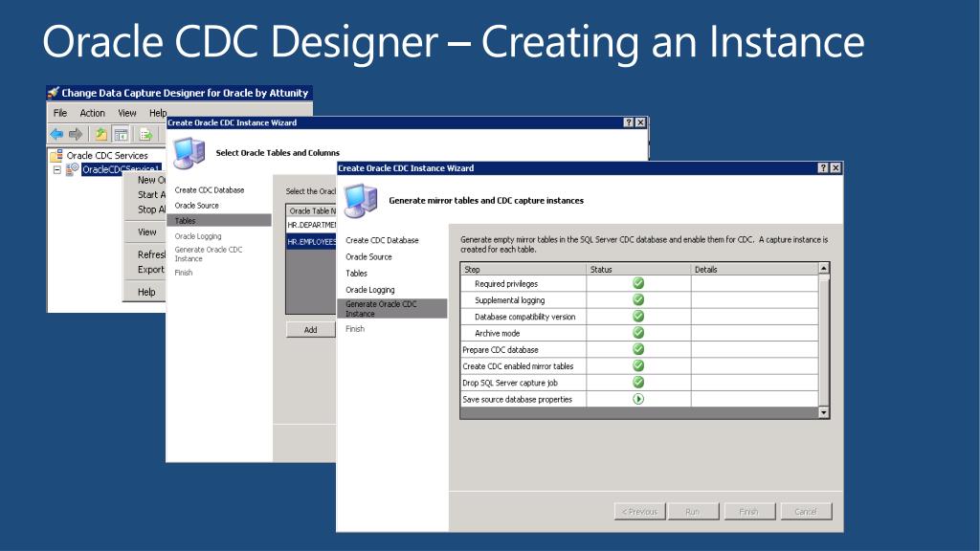Image resolution: width=980 pixels, height=551 pixels.
Task: Click the Forward arrow toolbar icon
Action: (x=76, y=134)
